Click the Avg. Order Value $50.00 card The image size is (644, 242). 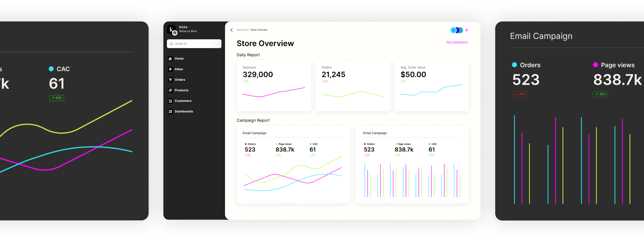pyautogui.click(x=431, y=86)
